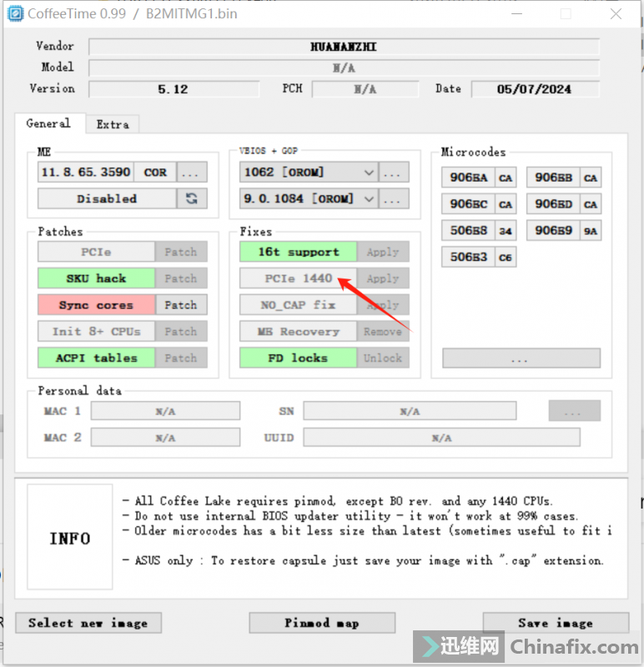This screenshot has height=667, width=644.
Task: Click ME version 11.8.65.3590 field
Action: coord(86,173)
